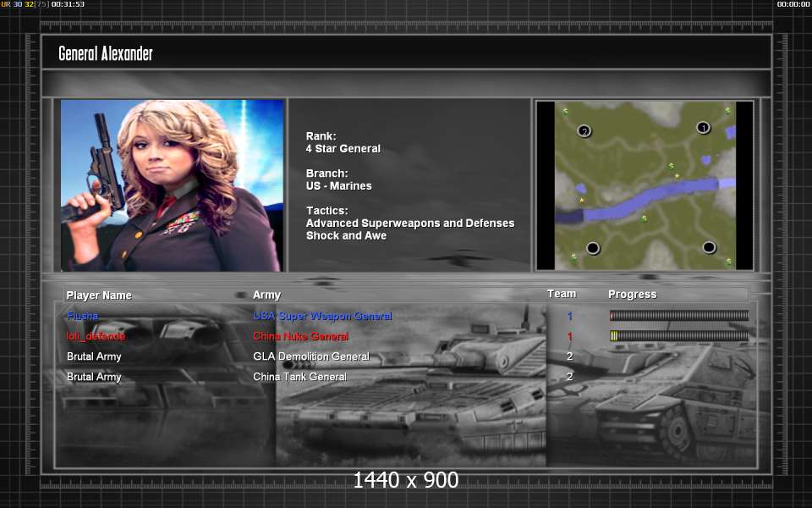Click the Player Name column header
Screen dimensions: 812x508
click(x=99, y=295)
